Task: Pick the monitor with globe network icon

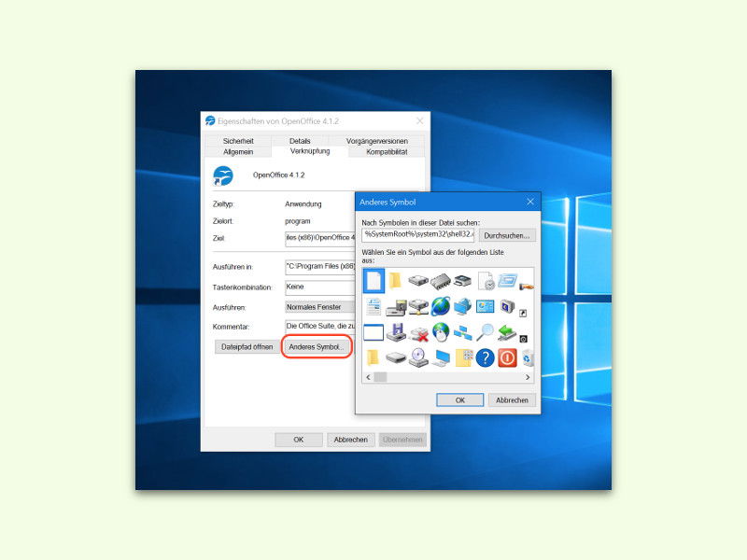Action: [x=462, y=306]
